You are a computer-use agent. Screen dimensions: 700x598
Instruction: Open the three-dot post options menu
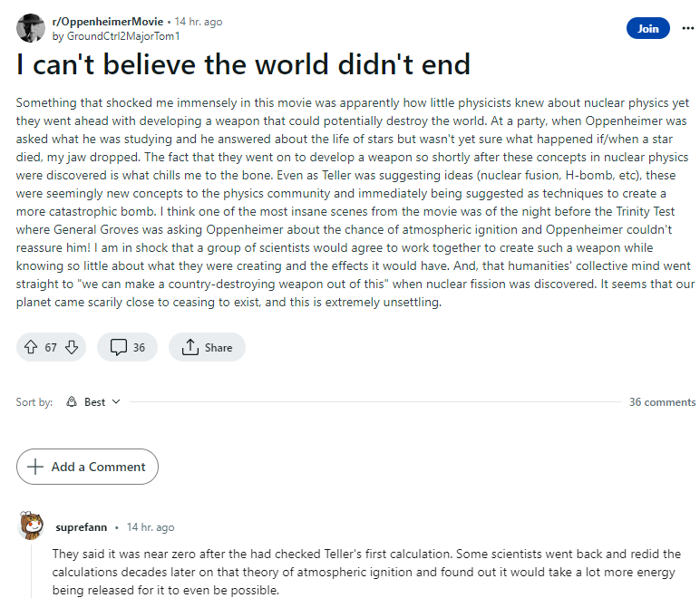pyautogui.click(x=687, y=28)
